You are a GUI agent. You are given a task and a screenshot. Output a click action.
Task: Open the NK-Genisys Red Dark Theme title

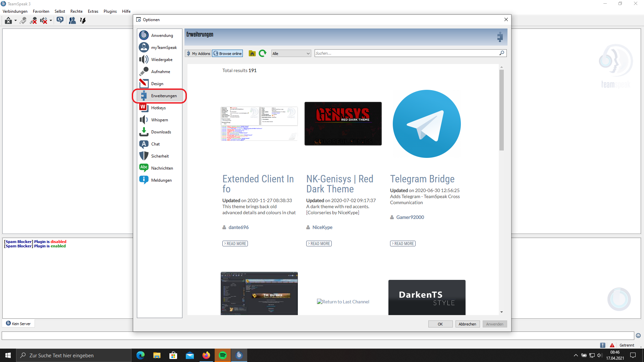(340, 184)
